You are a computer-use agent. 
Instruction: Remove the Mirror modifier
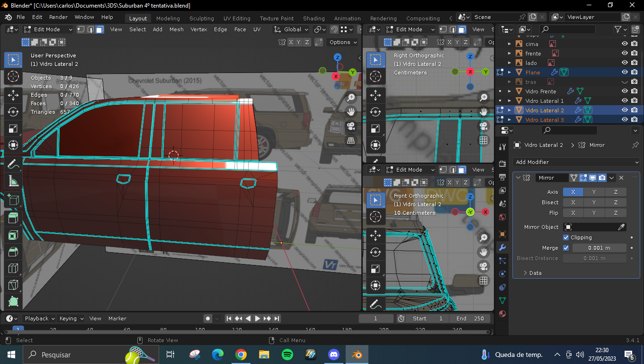click(x=621, y=178)
